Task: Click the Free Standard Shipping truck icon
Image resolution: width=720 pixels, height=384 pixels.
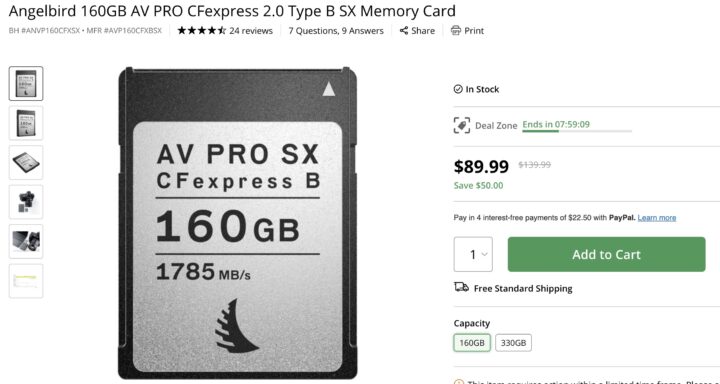Action: click(x=461, y=288)
